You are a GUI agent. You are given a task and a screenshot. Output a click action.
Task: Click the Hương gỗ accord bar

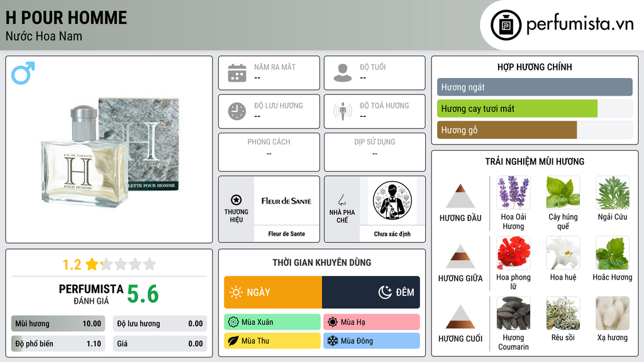click(x=535, y=129)
